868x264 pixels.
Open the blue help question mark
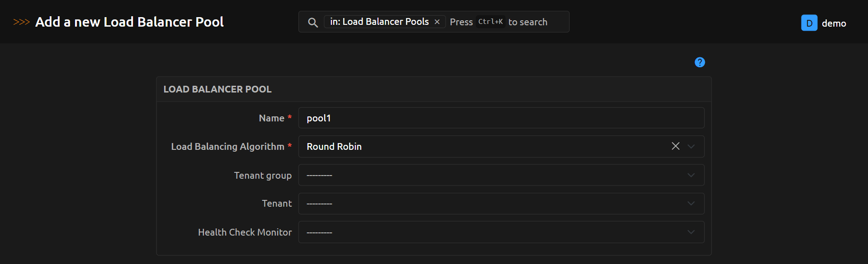[699, 62]
